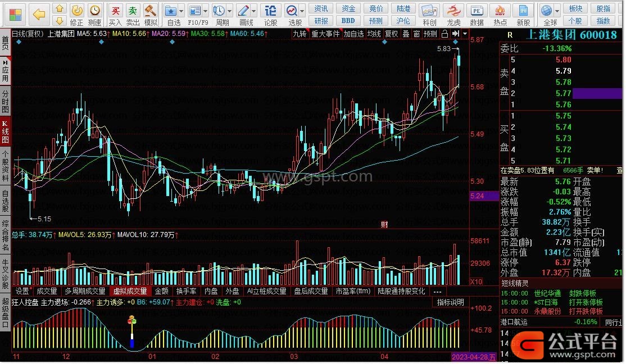Expand the 选股 dropdown arrow
The image size is (626, 364).
[302, 11]
